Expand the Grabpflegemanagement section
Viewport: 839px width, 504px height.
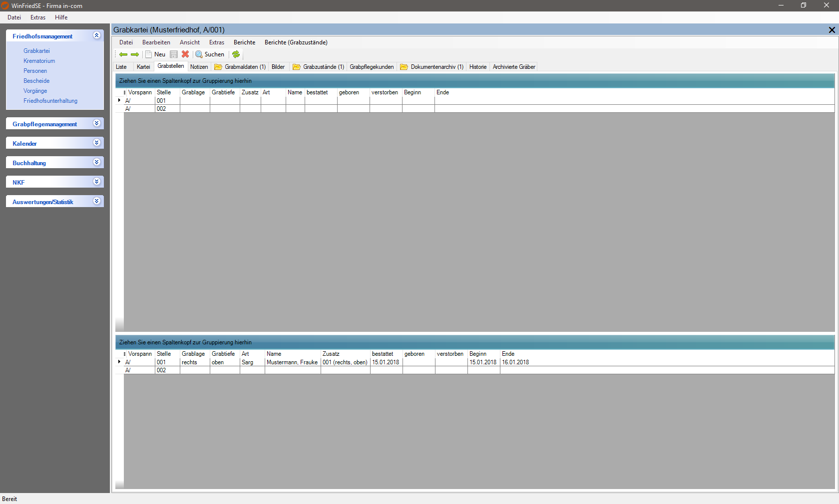97,123
